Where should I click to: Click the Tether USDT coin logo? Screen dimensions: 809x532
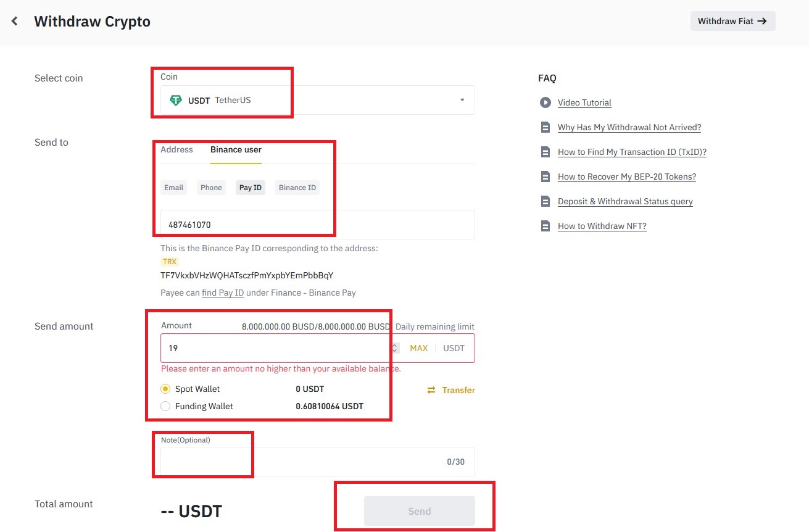coord(176,100)
